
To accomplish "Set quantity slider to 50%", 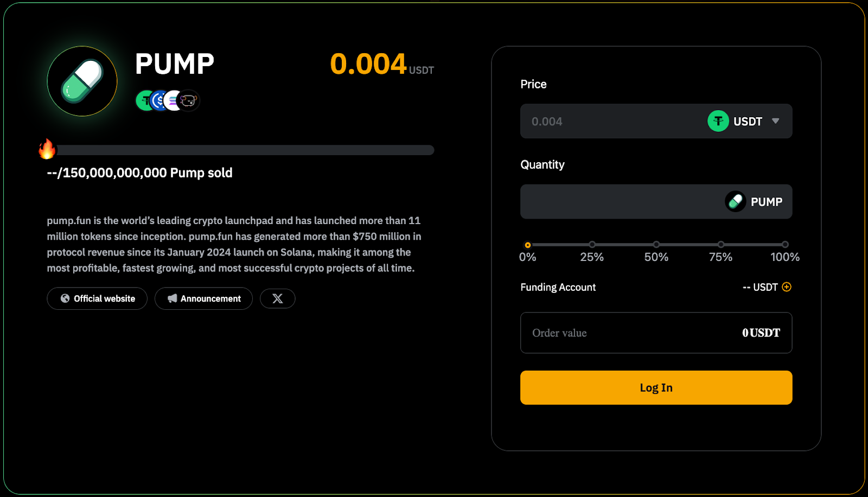I will point(656,245).
